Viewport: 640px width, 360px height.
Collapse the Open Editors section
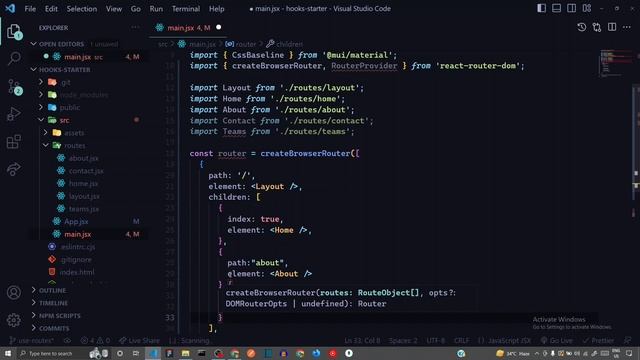coord(61,44)
